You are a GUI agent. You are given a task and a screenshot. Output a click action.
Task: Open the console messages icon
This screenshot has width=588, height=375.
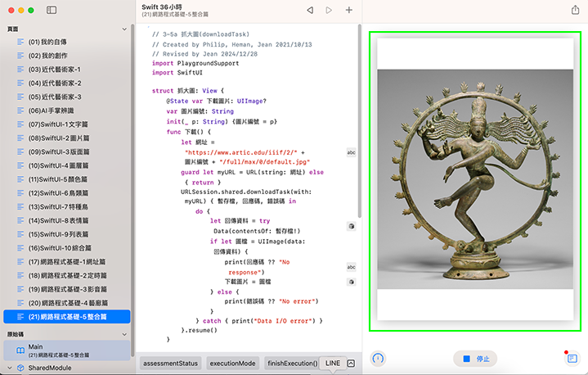tap(572, 359)
